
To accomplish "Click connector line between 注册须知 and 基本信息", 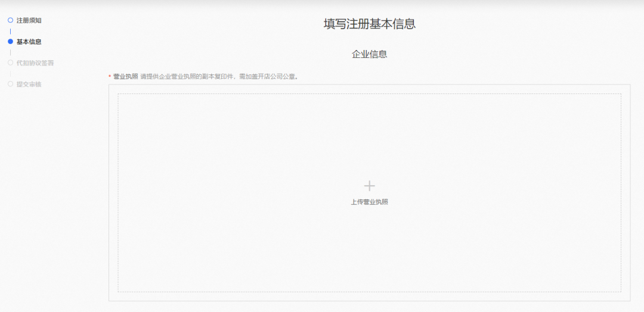I will click(x=10, y=31).
